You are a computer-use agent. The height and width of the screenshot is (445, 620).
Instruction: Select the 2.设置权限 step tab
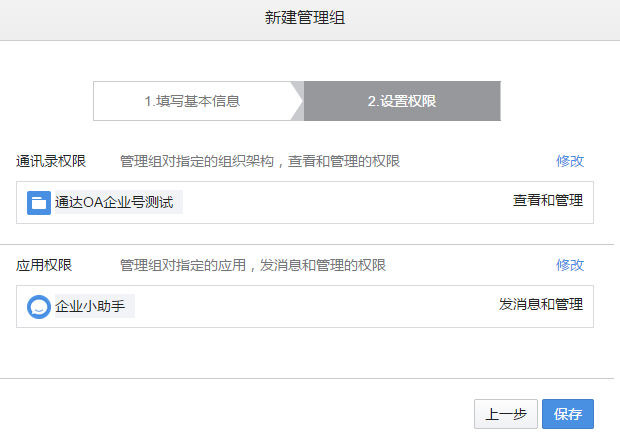click(402, 101)
